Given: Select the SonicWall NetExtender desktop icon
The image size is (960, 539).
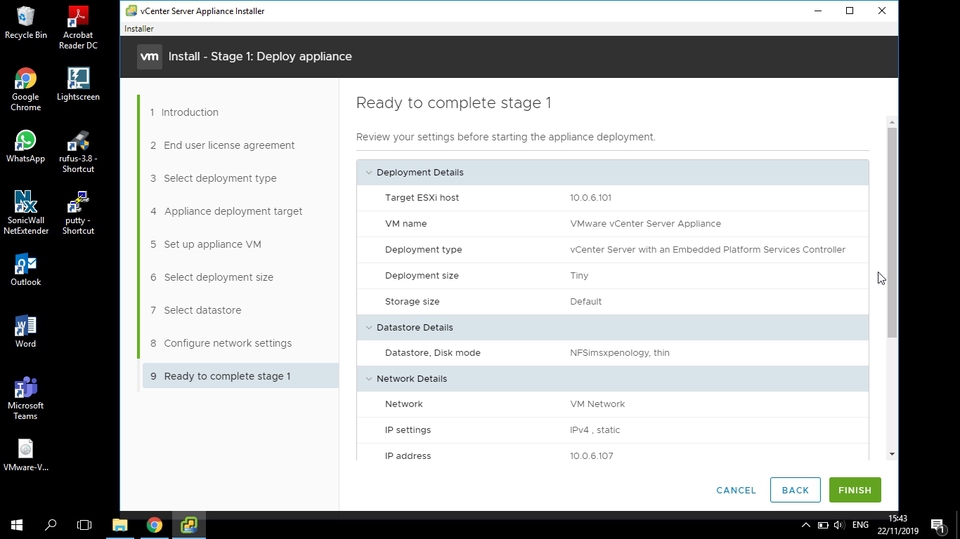Looking at the screenshot, I should [x=26, y=213].
